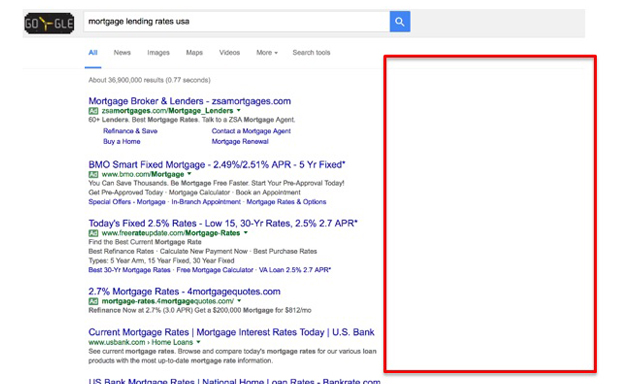Image resolution: width=622 pixels, height=384 pixels.
Task: Select the All tab
Action: [93, 52]
